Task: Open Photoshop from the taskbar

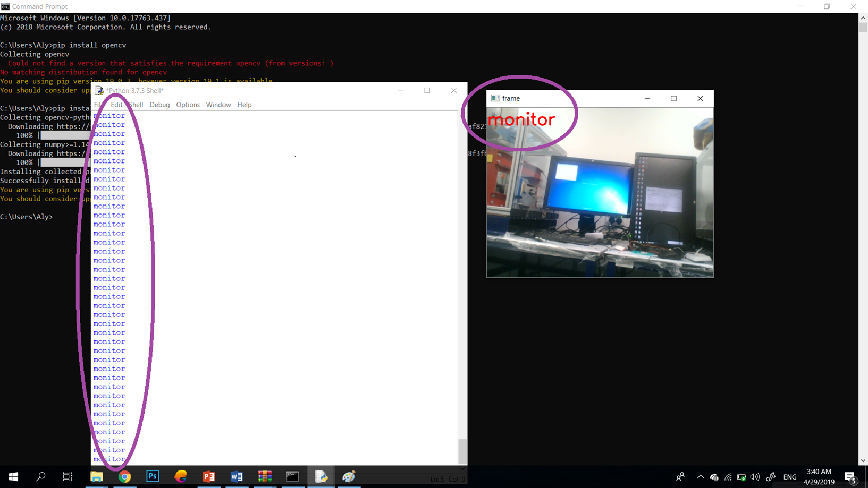Action: pos(153,476)
